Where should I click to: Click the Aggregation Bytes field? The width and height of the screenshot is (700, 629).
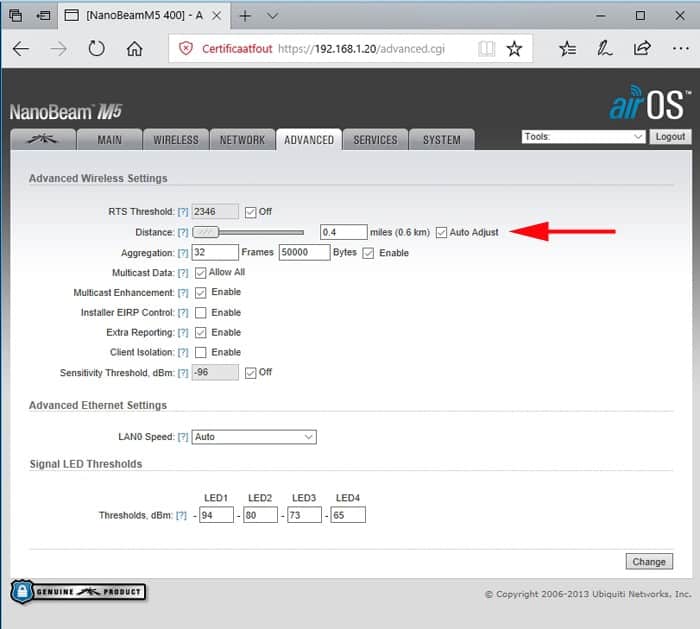304,252
